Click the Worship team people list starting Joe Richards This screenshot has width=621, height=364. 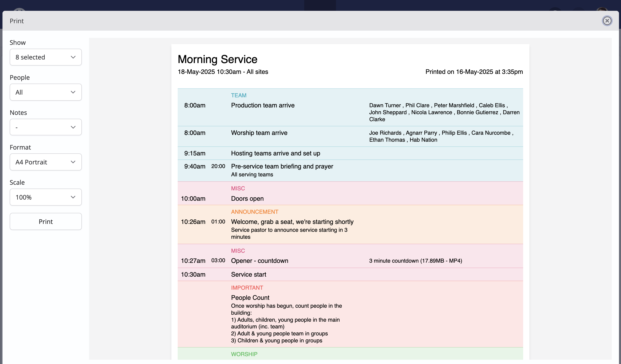pos(441,136)
